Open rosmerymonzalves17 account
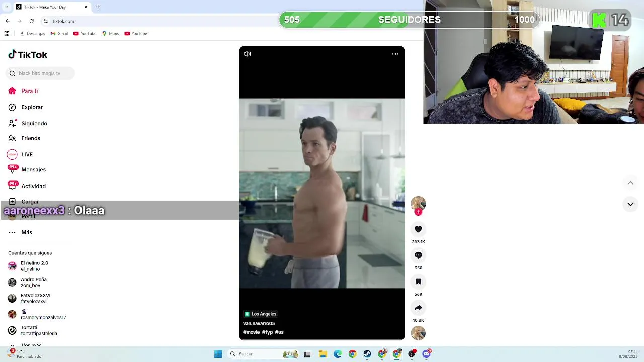The height and width of the screenshot is (362, 644). click(37, 314)
